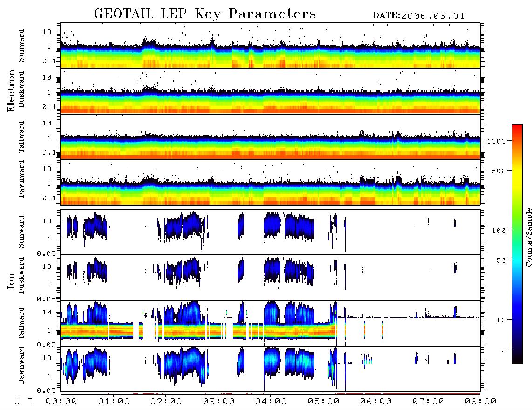Click the 08:00 UT tick label
The width and height of the screenshot is (532, 410).
[x=481, y=402]
